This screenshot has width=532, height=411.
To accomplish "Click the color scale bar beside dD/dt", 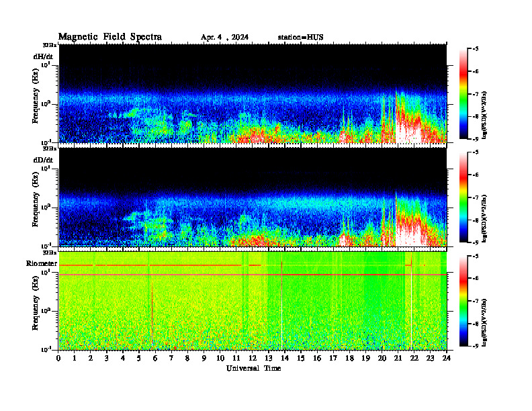I will click(x=463, y=197).
